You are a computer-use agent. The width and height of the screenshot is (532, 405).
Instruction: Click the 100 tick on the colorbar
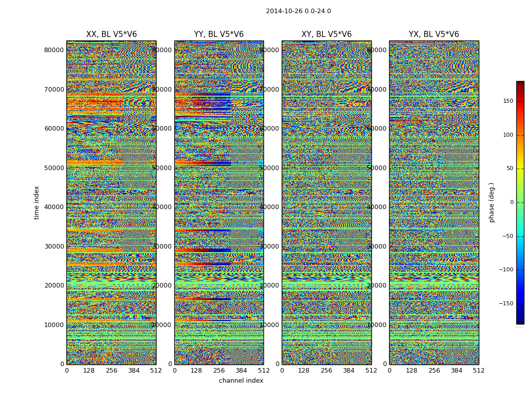[507, 135]
